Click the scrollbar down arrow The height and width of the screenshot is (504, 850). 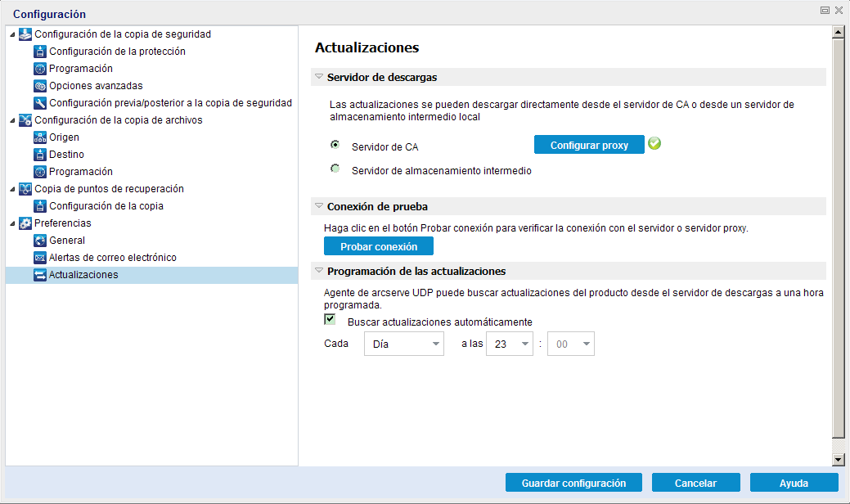point(838,460)
